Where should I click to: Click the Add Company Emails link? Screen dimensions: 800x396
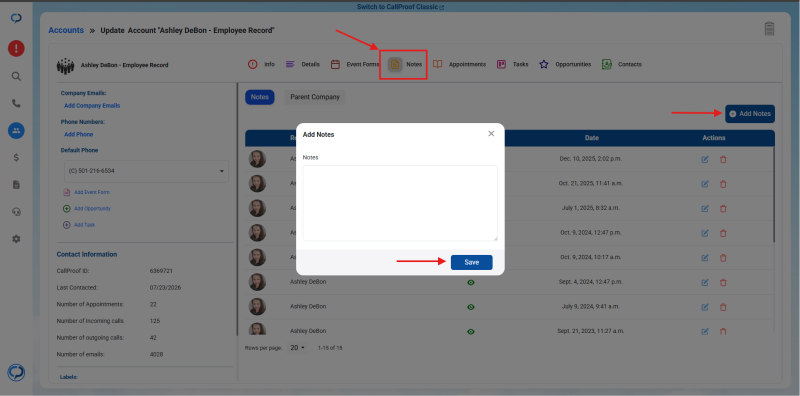coord(92,106)
